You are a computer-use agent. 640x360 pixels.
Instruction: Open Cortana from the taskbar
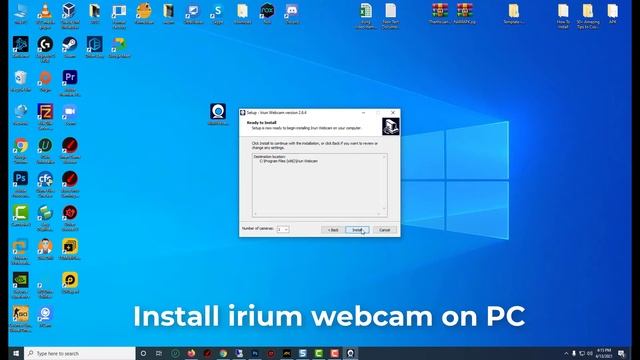point(143,353)
